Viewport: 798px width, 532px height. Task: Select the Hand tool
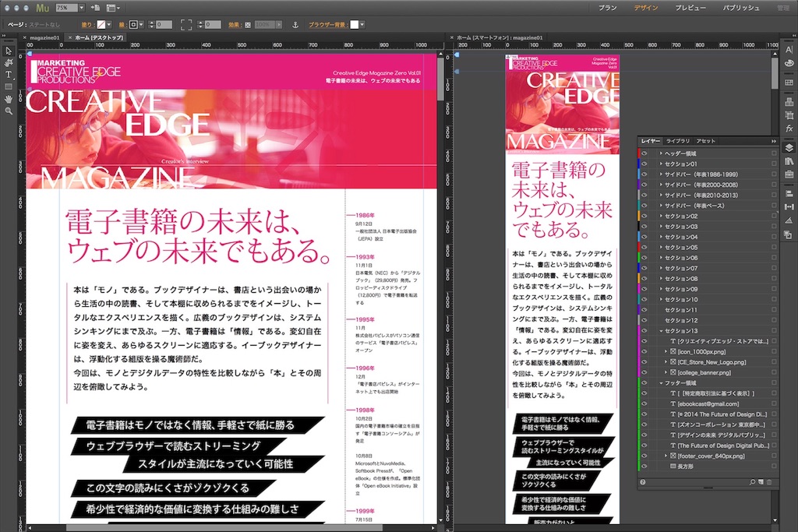[x=9, y=99]
